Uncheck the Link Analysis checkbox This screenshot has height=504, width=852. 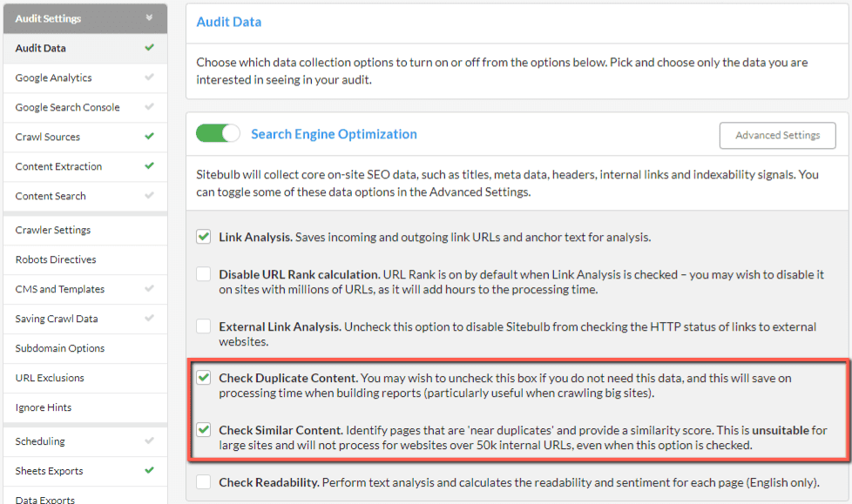coord(204,237)
